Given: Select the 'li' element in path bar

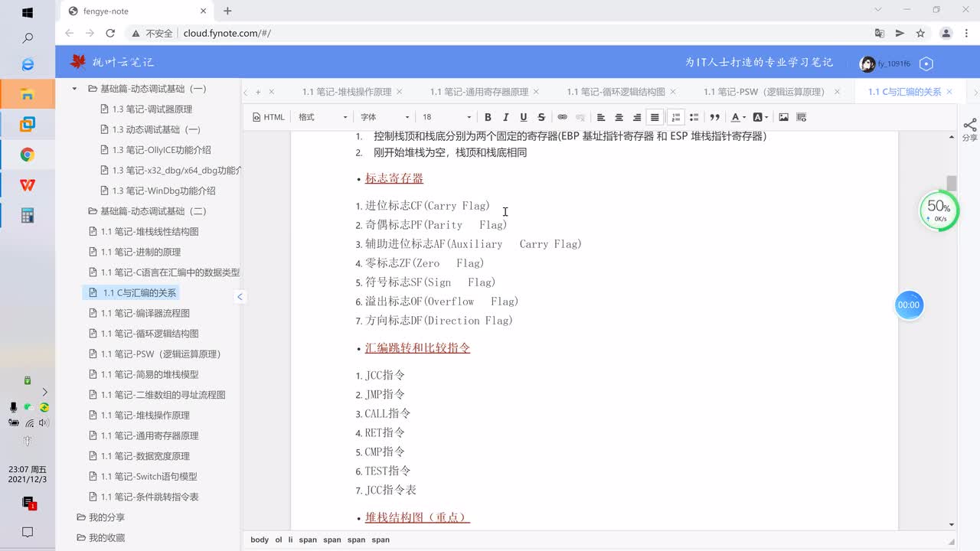Looking at the screenshot, I should tap(290, 540).
